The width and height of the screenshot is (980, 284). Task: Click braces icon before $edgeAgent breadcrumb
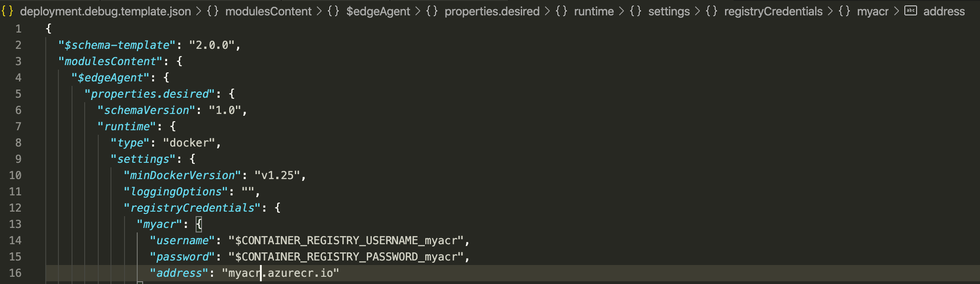tap(334, 11)
